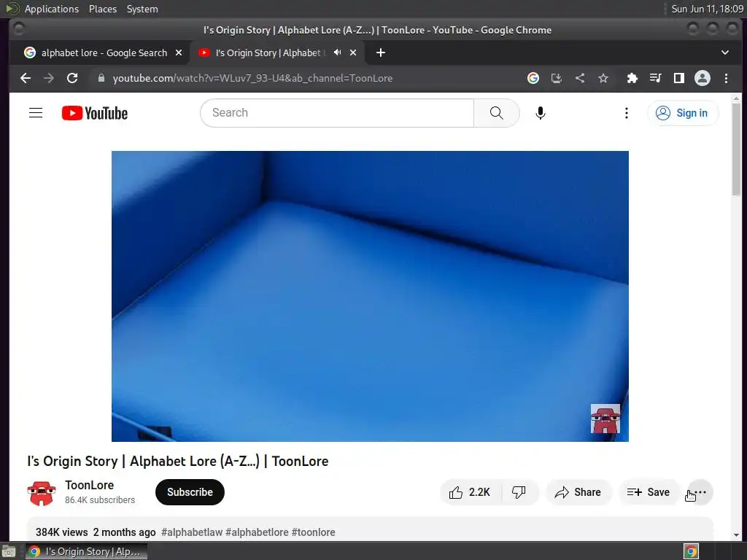Select the I's Origin Story YouTube tab
Viewport: 747px width, 560px height.
click(x=268, y=52)
